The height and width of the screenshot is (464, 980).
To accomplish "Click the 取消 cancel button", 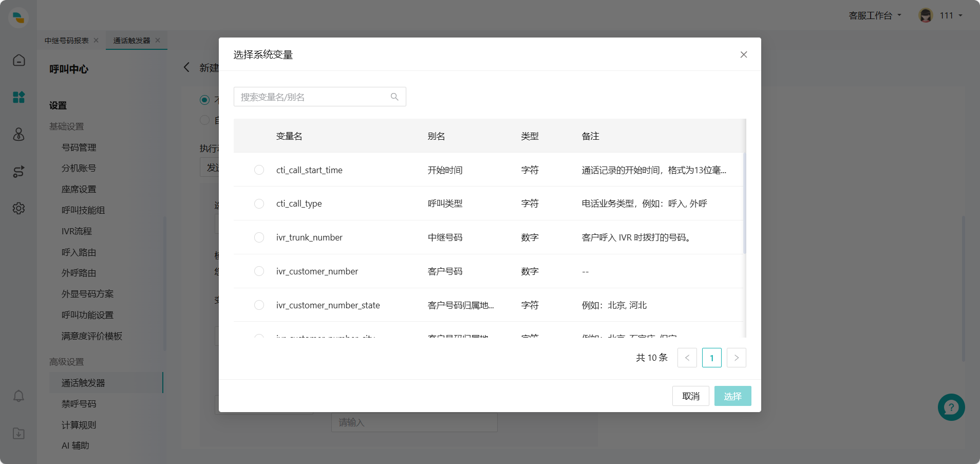I will pos(690,396).
